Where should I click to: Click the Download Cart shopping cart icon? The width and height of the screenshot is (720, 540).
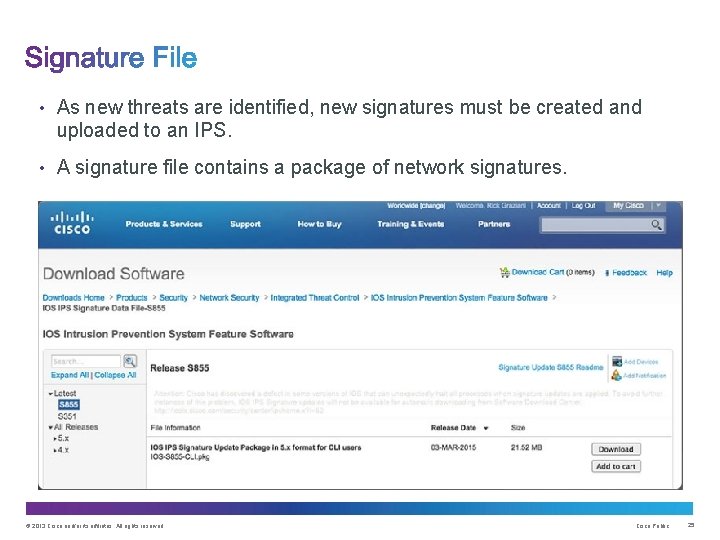[x=504, y=272]
